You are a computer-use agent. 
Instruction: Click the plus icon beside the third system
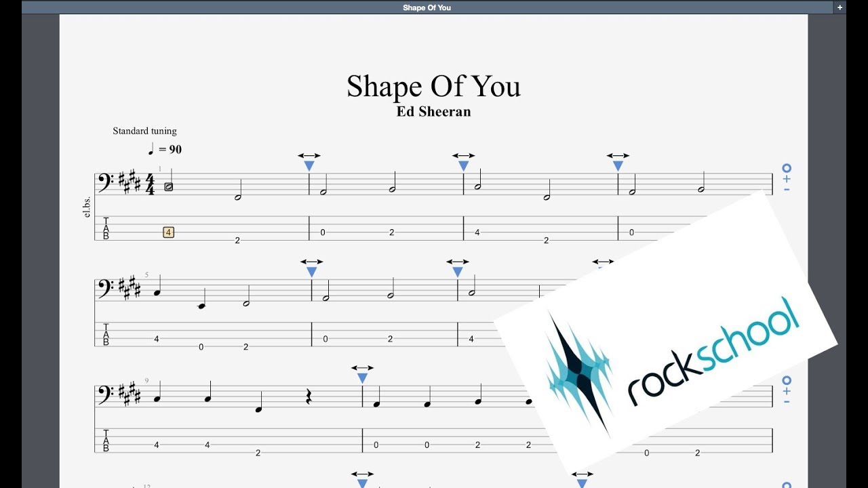coord(787,391)
